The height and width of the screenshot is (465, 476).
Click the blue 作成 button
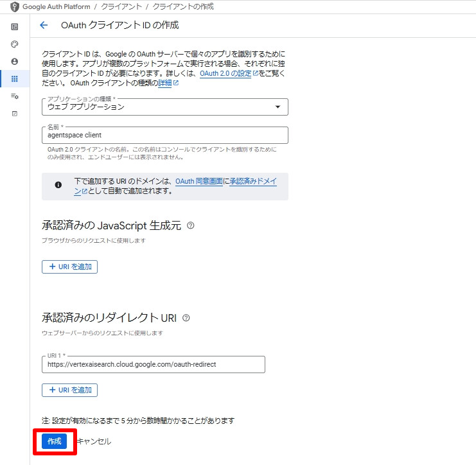point(55,441)
